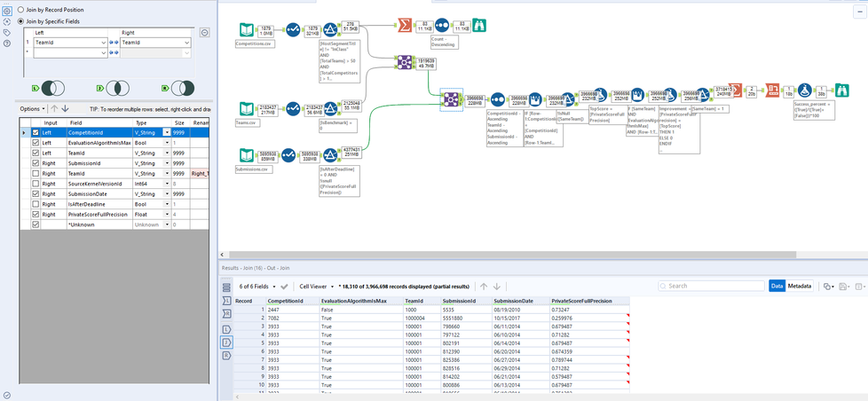Viewport: 868px width, 401px height.
Task: Open the Annotation tag icon in sidebar
Action: point(6,32)
